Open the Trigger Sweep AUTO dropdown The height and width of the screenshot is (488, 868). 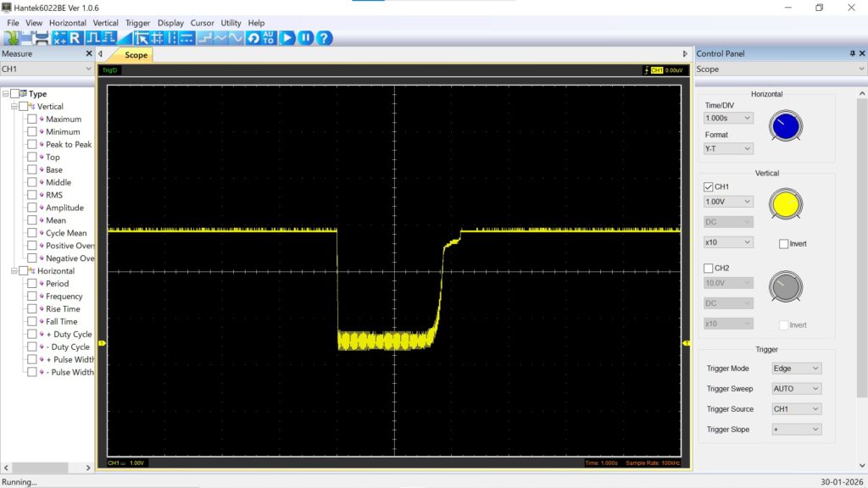coord(796,389)
